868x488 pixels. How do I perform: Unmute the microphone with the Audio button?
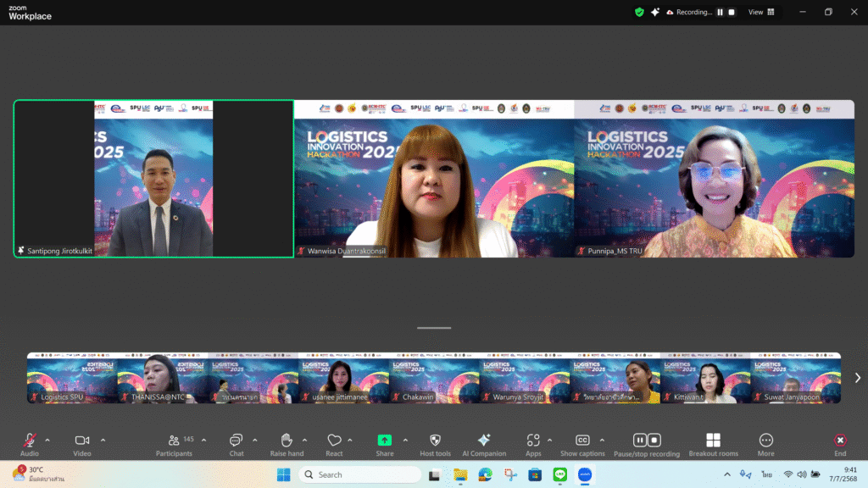[x=30, y=444]
